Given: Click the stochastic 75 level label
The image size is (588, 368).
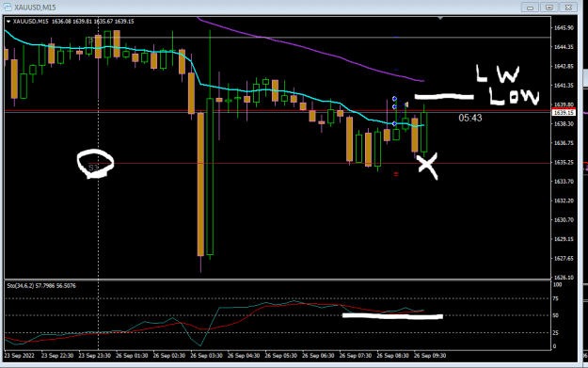Looking at the screenshot, I should [x=555, y=298].
